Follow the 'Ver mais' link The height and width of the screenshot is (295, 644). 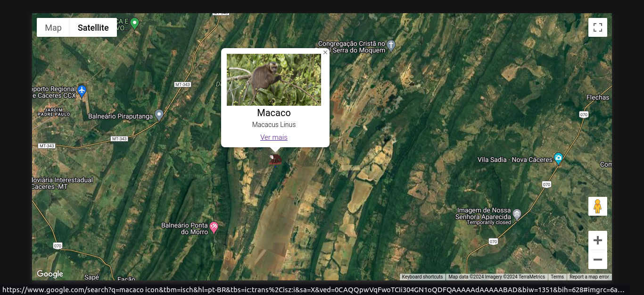[274, 137]
